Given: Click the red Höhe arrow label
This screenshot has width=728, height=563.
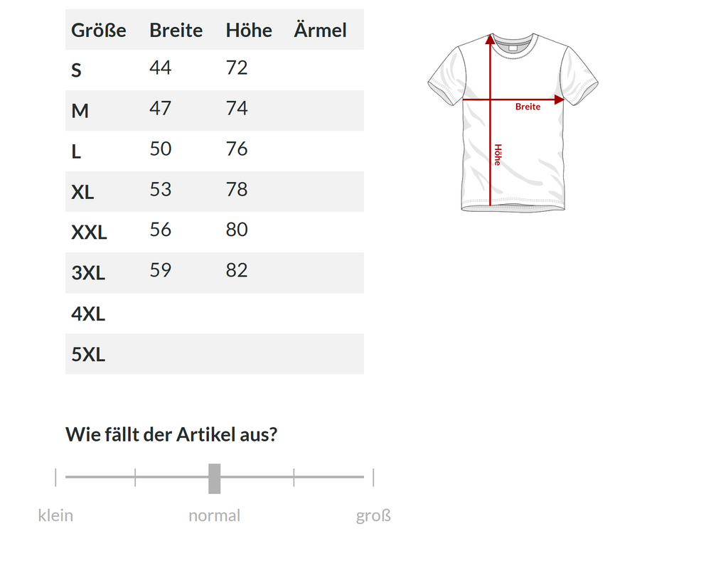Looking at the screenshot, I should (498, 155).
